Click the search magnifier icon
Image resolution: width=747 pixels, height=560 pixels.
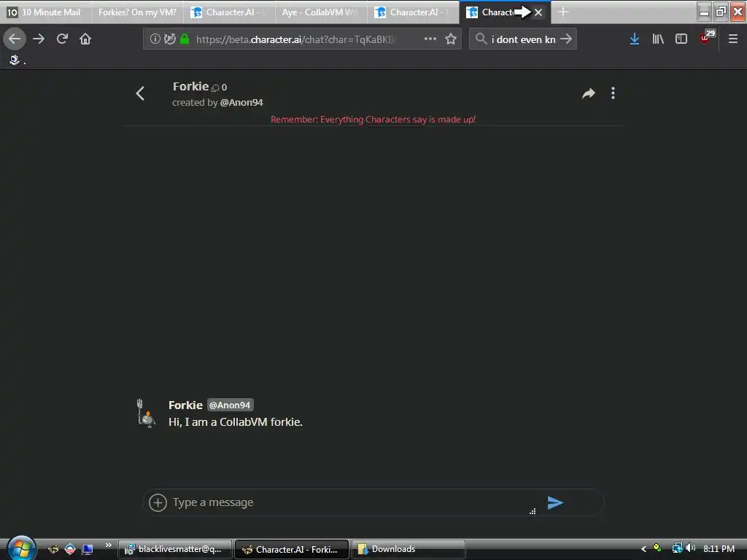click(x=481, y=39)
